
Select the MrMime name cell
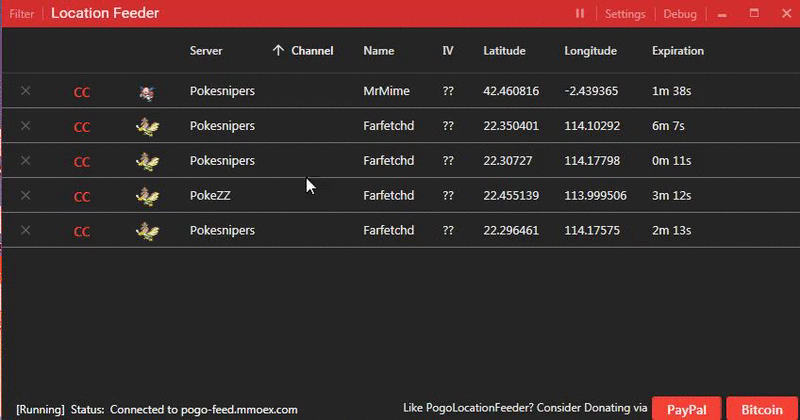point(386,91)
